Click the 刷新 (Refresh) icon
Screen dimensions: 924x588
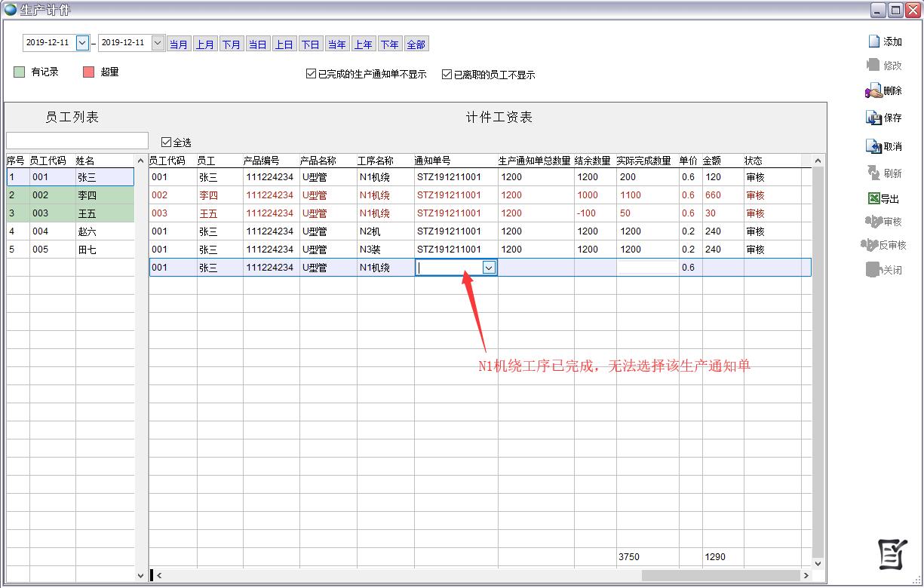click(x=873, y=173)
